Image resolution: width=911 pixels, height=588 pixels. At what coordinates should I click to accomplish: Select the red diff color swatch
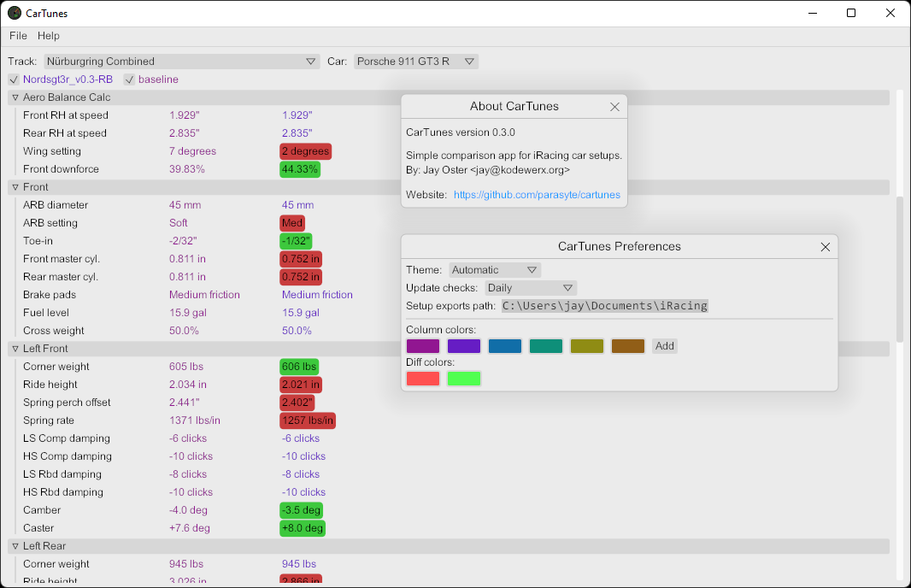[423, 379]
